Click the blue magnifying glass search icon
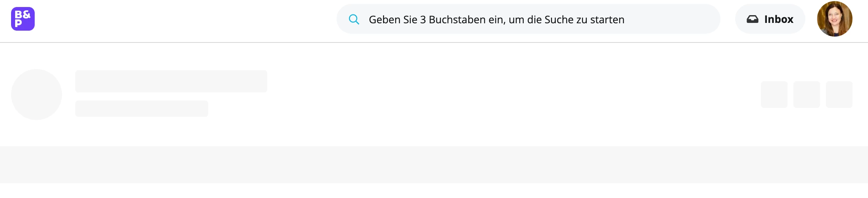The height and width of the screenshot is (198, 868). click(354, 19)
